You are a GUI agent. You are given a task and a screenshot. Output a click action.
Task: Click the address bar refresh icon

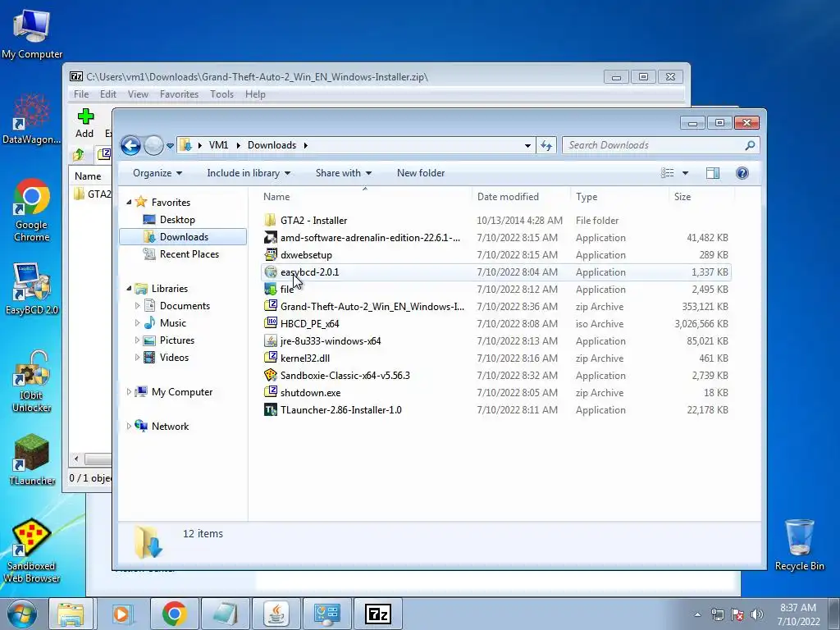(x=546, y=145)
